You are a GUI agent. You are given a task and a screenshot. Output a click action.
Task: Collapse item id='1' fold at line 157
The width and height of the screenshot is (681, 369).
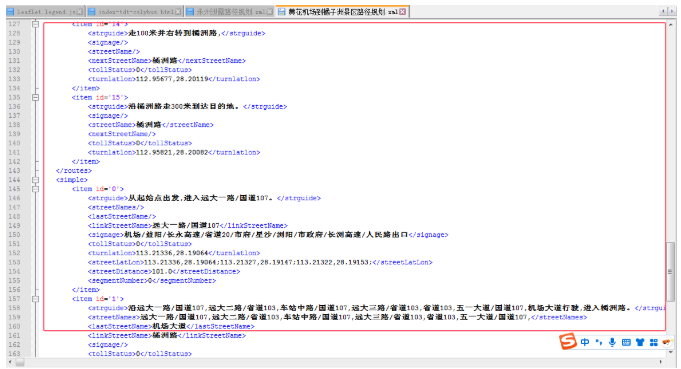click(x=36, y=299)
